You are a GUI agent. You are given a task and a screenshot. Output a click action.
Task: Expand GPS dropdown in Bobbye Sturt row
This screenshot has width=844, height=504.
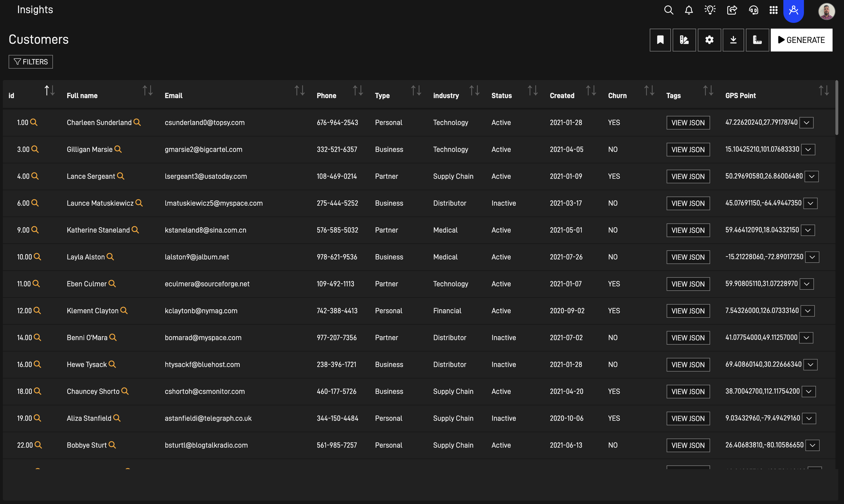click(813, 445)
